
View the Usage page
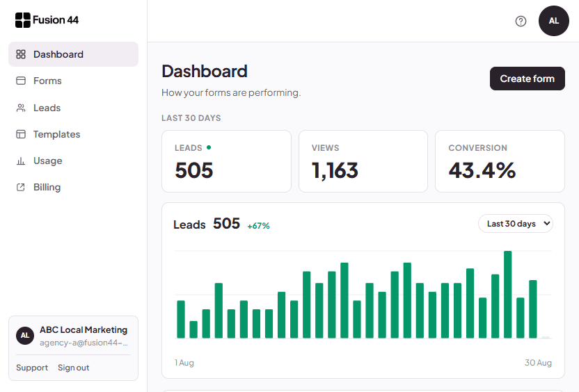coord(74,161)
